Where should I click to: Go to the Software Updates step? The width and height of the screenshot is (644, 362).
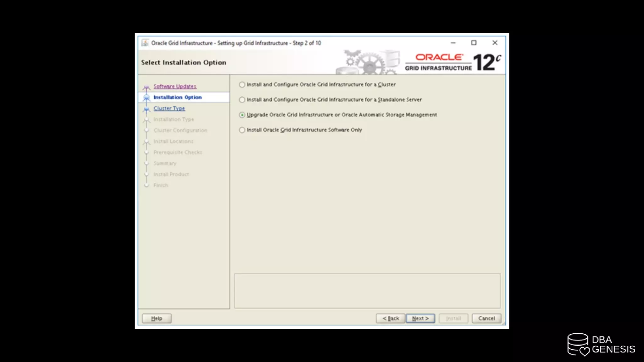[175, 86]
